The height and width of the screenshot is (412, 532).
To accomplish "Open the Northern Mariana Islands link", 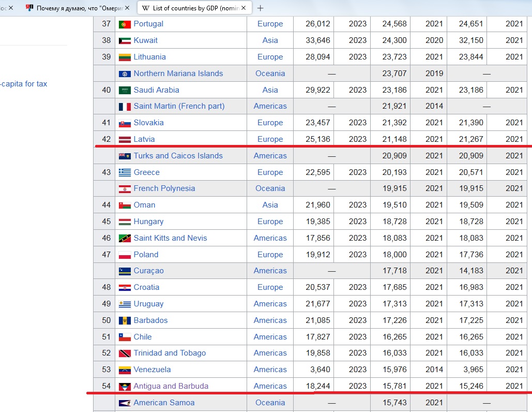I will (x=178, y=73).
